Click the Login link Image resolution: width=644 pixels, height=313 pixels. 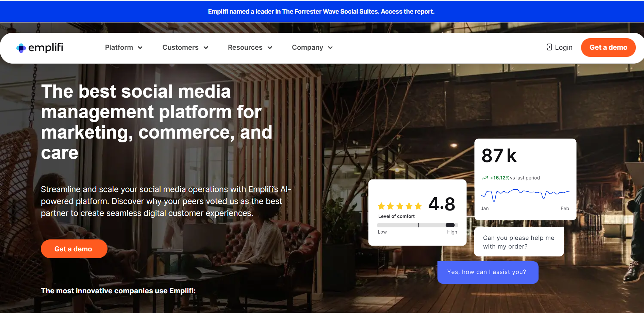point(559,47)
